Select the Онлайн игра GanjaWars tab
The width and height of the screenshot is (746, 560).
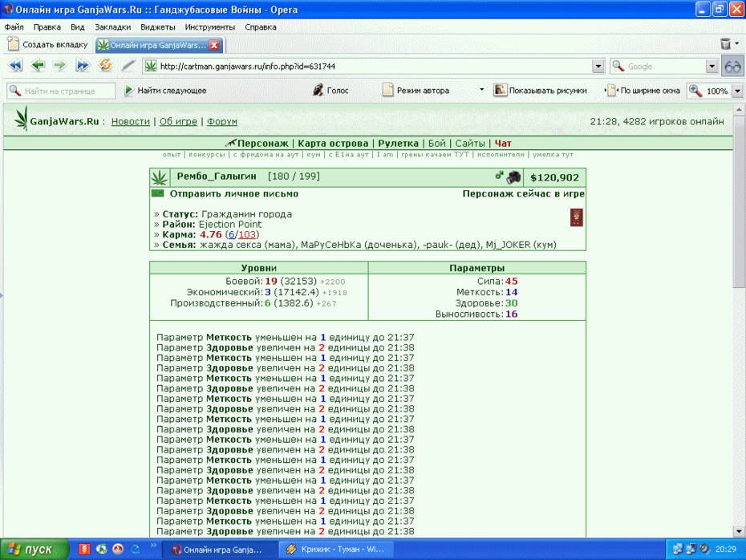point(158,45)
